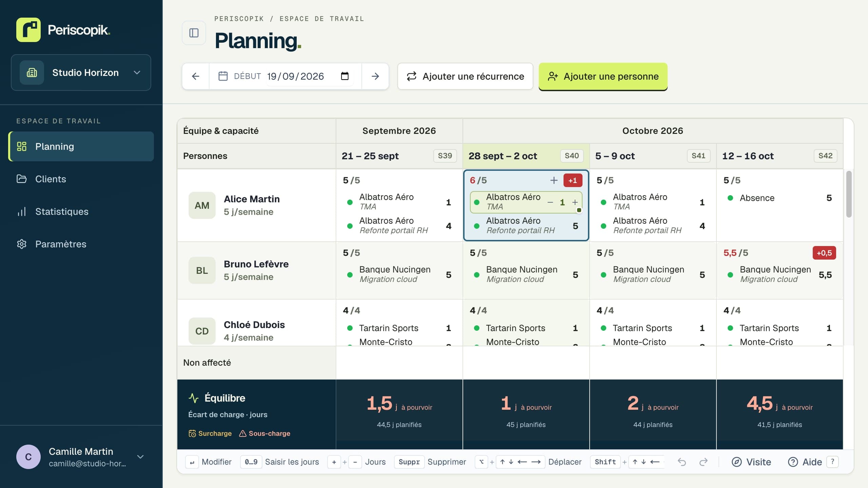Increase Albatros Aéro TMA days by one

pyautogui.click(x=575, y=202)
